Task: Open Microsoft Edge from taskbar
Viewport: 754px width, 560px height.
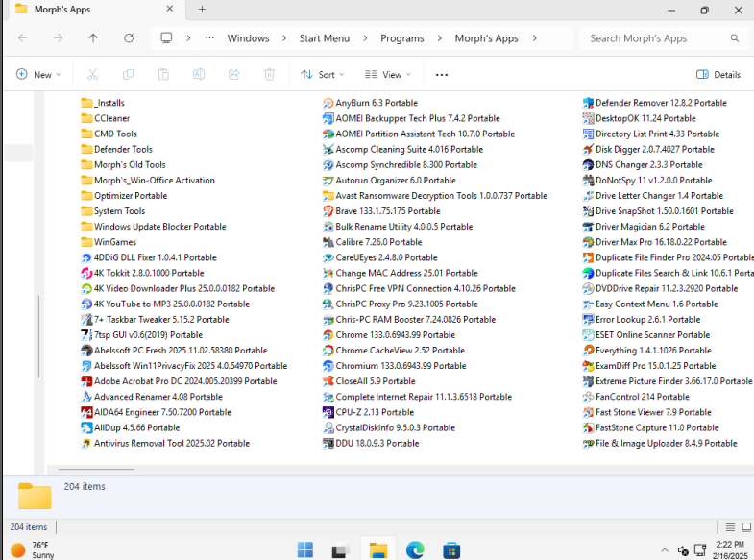Action: point(415,549)
